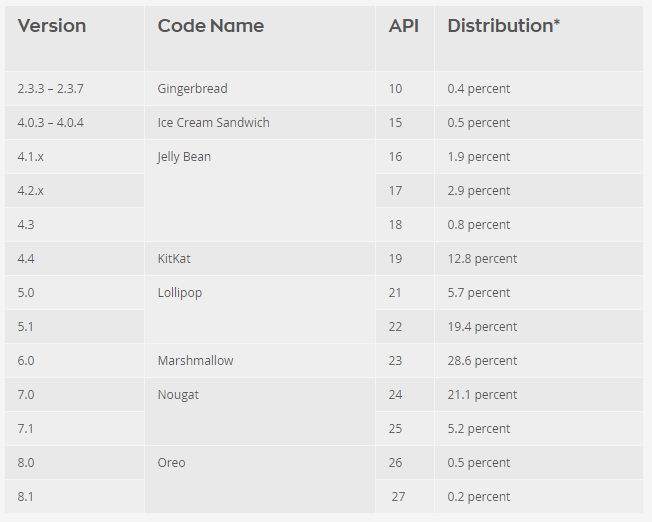Click the API column header

(405, 38)
